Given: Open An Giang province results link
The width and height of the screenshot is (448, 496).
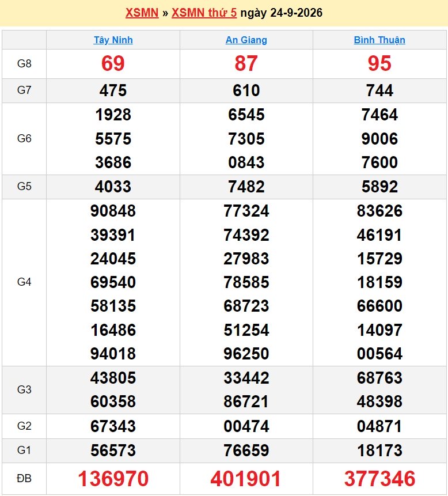Looking at the screenshot, I should coord(246,40).
